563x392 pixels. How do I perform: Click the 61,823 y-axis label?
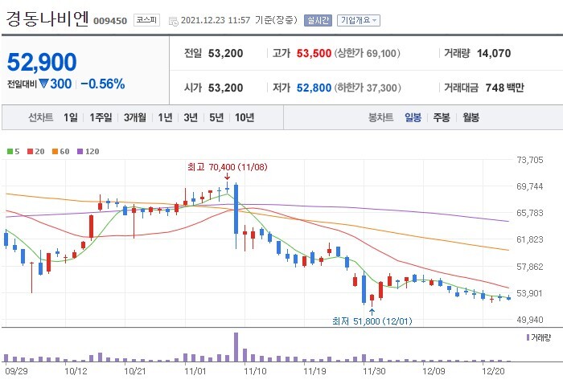click(529, 239)
